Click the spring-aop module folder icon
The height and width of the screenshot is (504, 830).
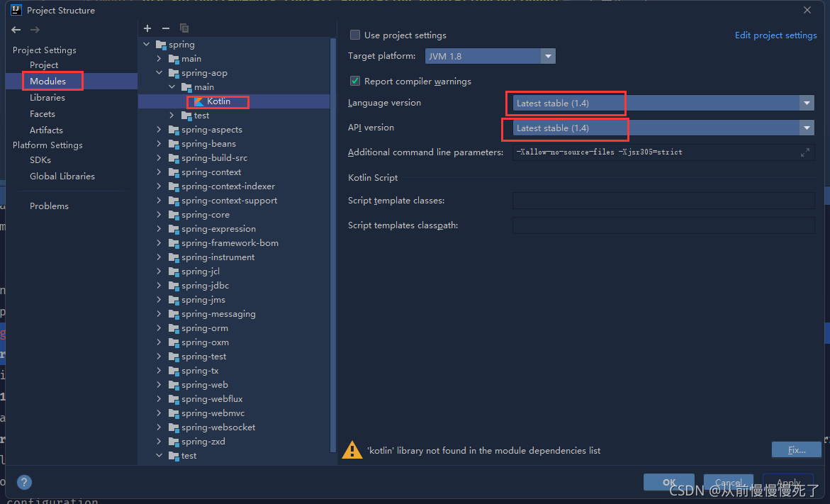tap(174, 73)
